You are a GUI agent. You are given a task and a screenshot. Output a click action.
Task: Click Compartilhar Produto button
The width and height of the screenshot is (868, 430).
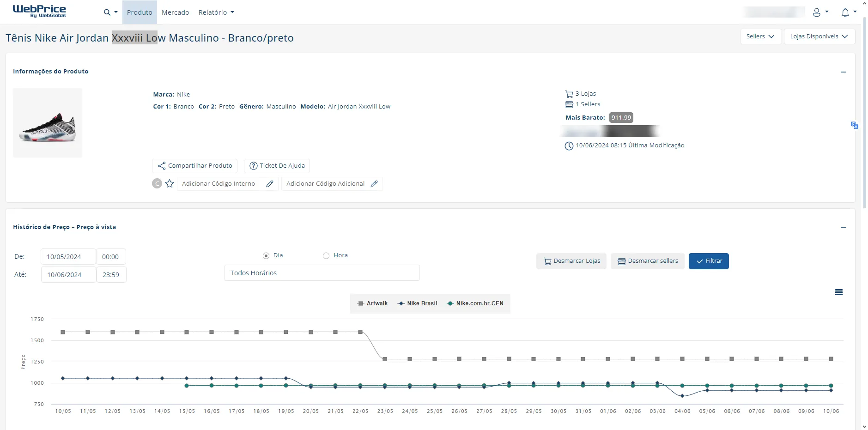pos(195,166)
